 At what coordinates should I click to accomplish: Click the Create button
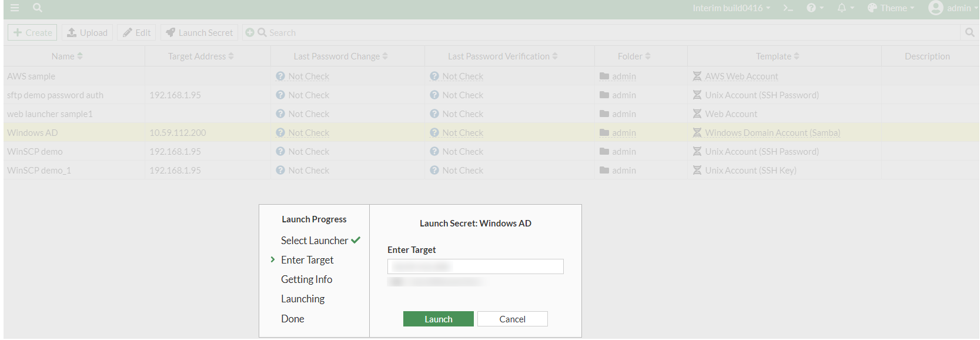click(x=32, y=33)
